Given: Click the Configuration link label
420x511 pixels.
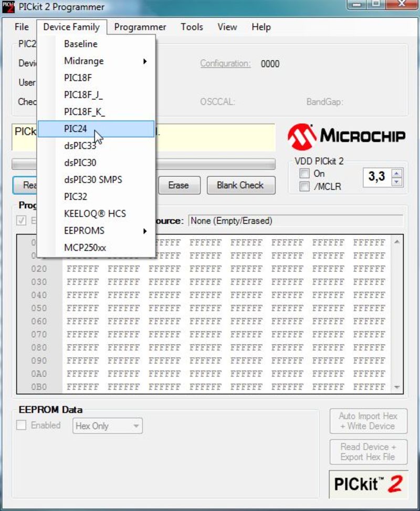Looking at the screenshot, I should click(x=225, y=63).
